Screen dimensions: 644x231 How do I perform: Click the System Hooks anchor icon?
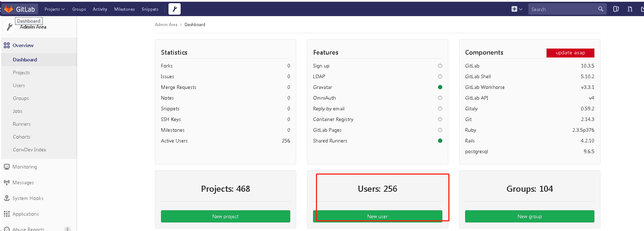[7, 198]
